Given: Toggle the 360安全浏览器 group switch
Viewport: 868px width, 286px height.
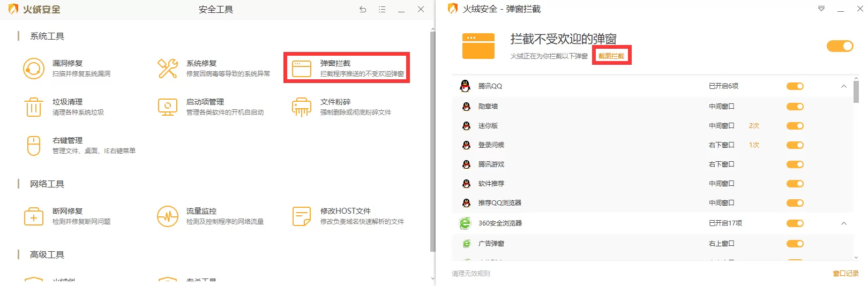Looking at the screenshot, I should pyautogui.click(x=795, y=223).
